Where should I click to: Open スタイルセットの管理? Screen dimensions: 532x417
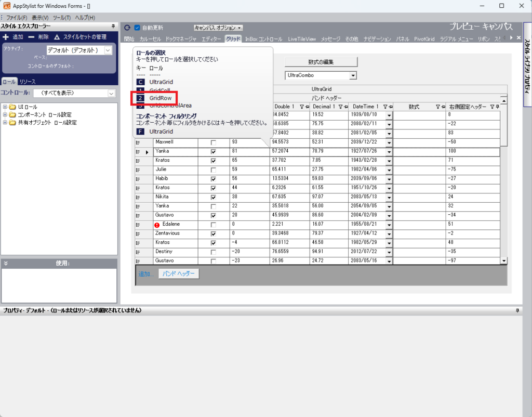81,37
